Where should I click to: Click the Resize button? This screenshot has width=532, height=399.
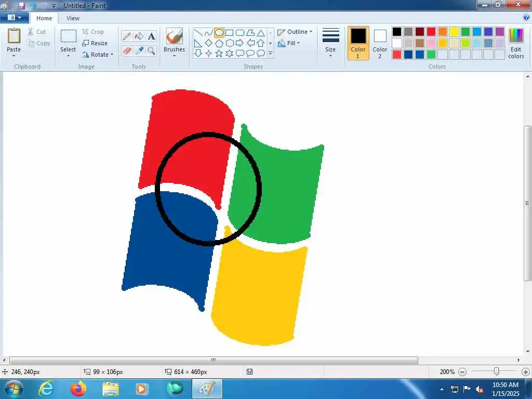[95, 43]
